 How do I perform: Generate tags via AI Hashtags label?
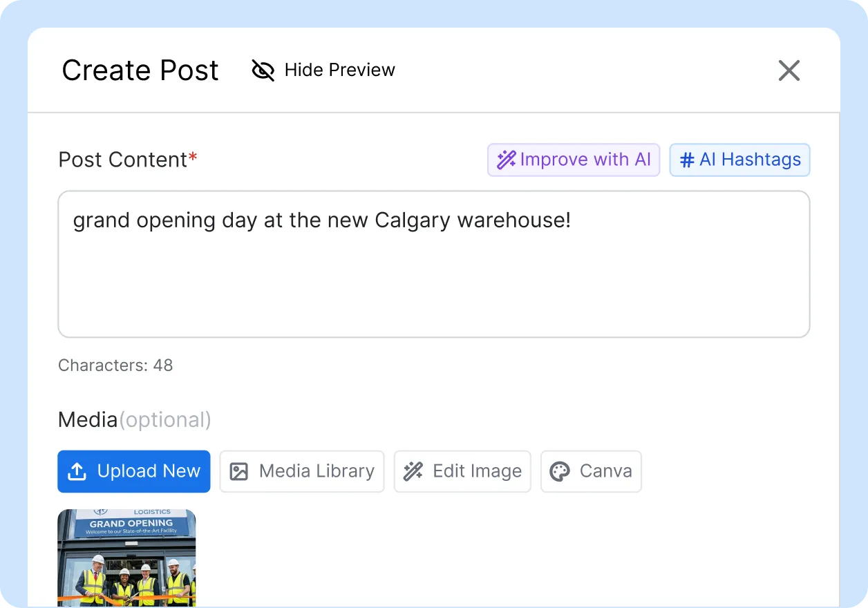(750, 160)
